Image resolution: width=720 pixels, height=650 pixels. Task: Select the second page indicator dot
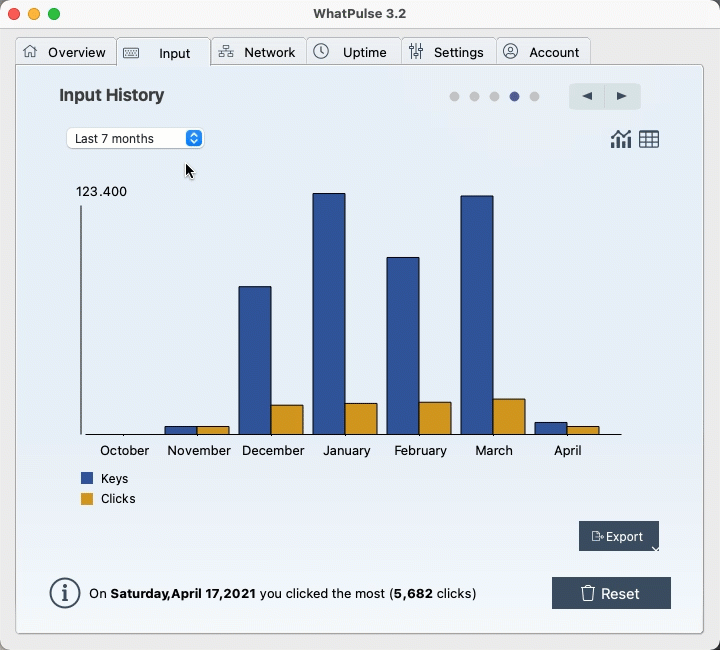coord(474,97)
